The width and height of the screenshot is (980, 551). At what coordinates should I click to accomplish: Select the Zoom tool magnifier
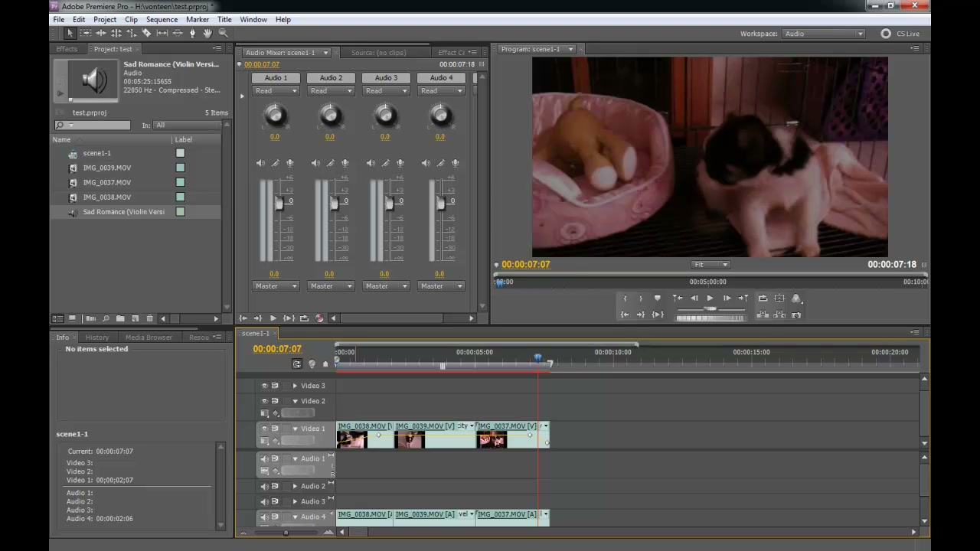[223, 33]
